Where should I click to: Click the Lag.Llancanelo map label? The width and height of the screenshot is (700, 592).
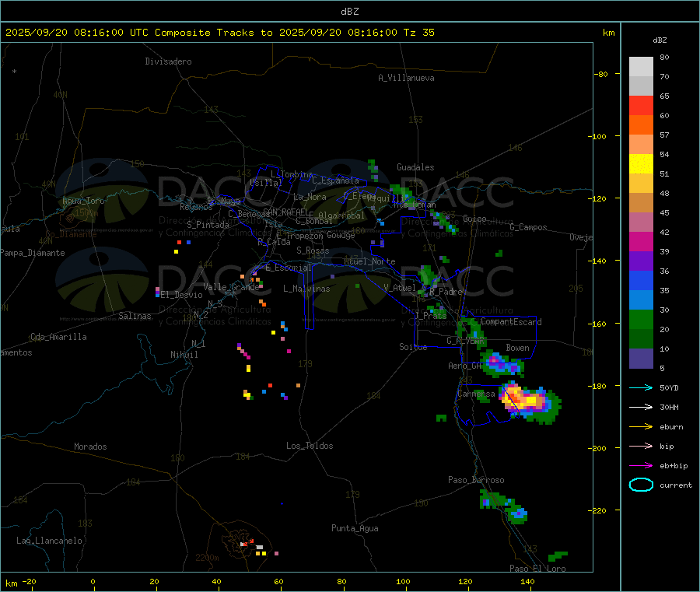49,541
